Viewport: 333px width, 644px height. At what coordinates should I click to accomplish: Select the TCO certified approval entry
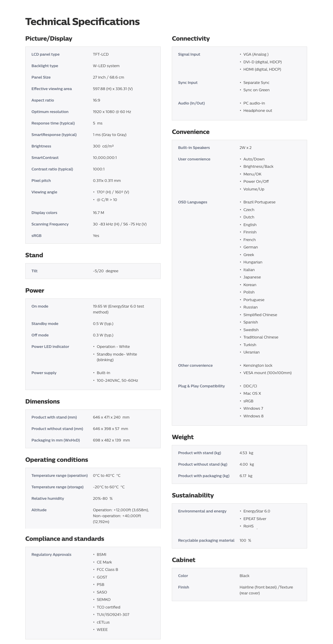[108, 607]
